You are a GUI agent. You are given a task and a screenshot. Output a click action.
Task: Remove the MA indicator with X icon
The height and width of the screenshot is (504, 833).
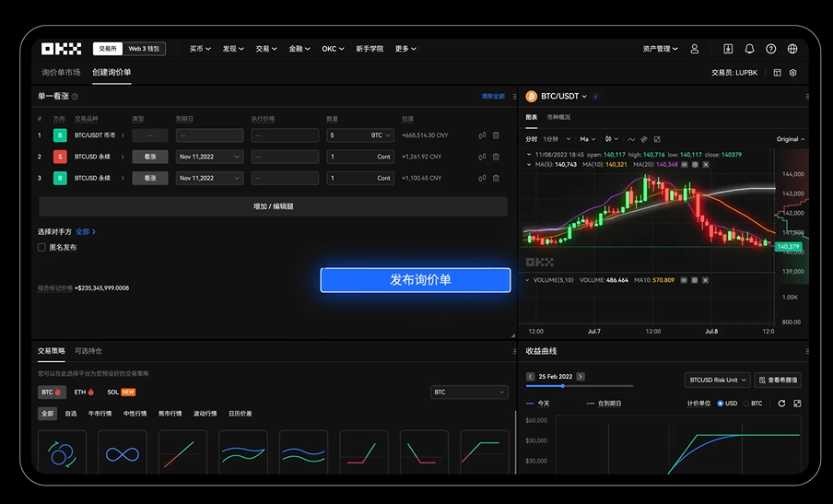(706, 165)
